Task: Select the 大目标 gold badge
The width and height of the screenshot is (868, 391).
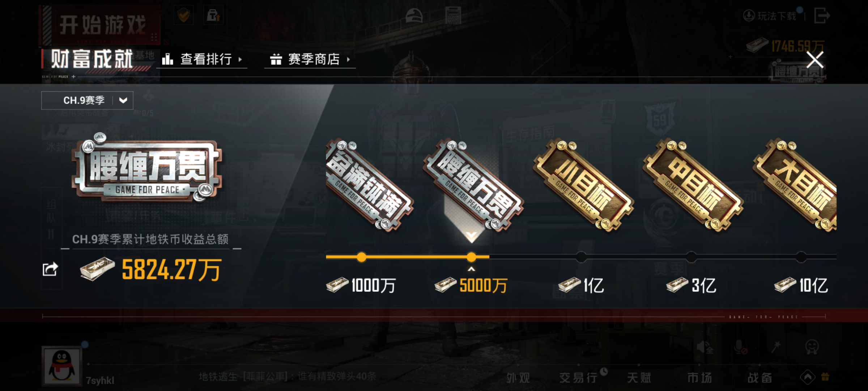Action: pos(795,185)
